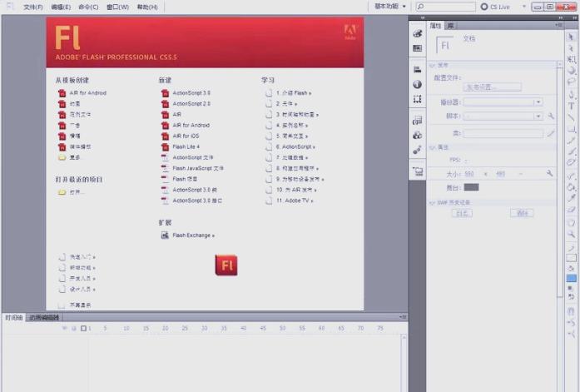This screenshot has width=580, height=392.
Task: Click the stroke color swatch in toolbox
Action: pos(572,258)
